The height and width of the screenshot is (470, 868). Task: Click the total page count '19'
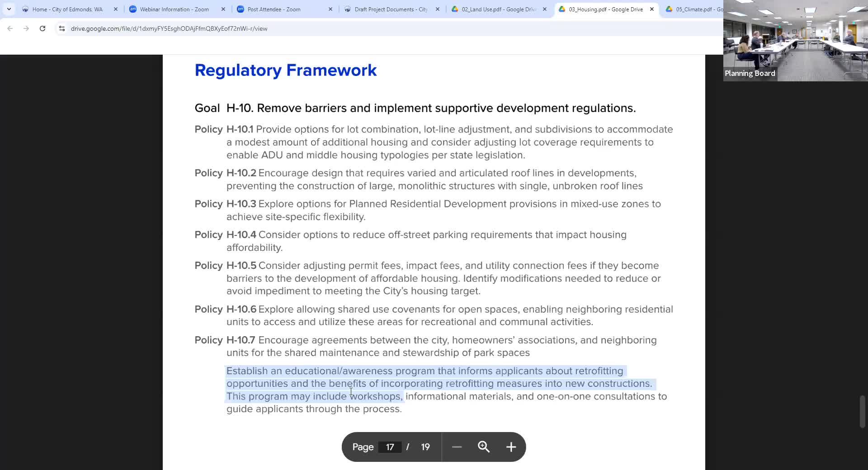425,447
